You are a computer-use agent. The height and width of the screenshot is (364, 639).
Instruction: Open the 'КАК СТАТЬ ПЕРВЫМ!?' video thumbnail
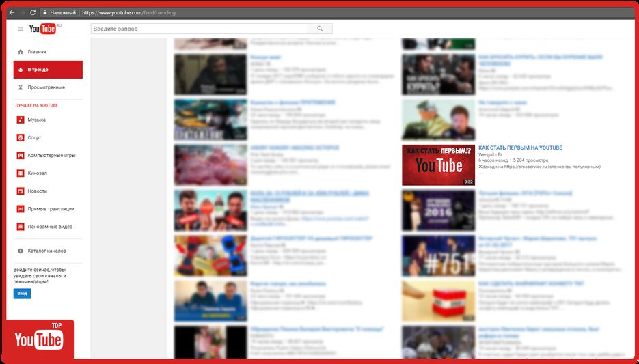pyautogui.click(x=439, y=165)
